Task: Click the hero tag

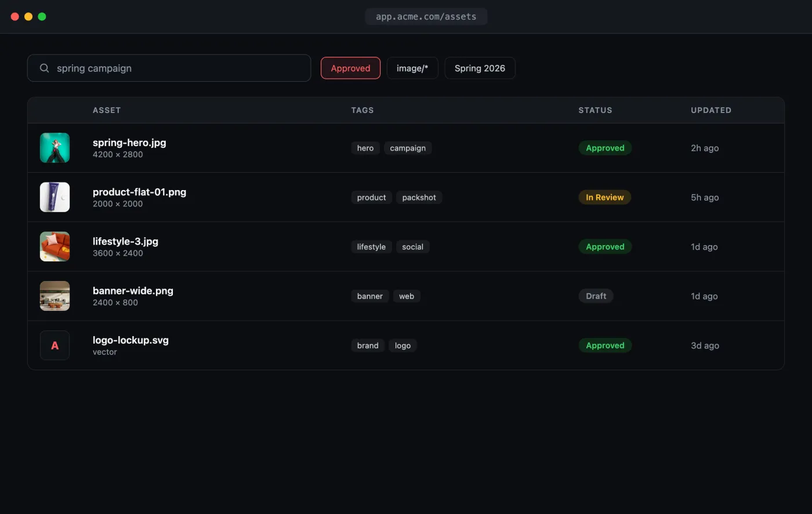Action: [365, 148]
